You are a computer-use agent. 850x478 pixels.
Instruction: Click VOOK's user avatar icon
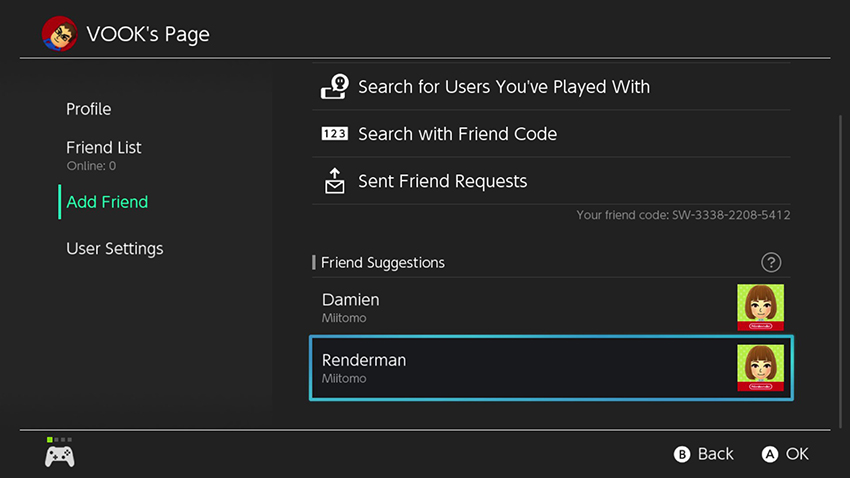[x=60, y=34]
